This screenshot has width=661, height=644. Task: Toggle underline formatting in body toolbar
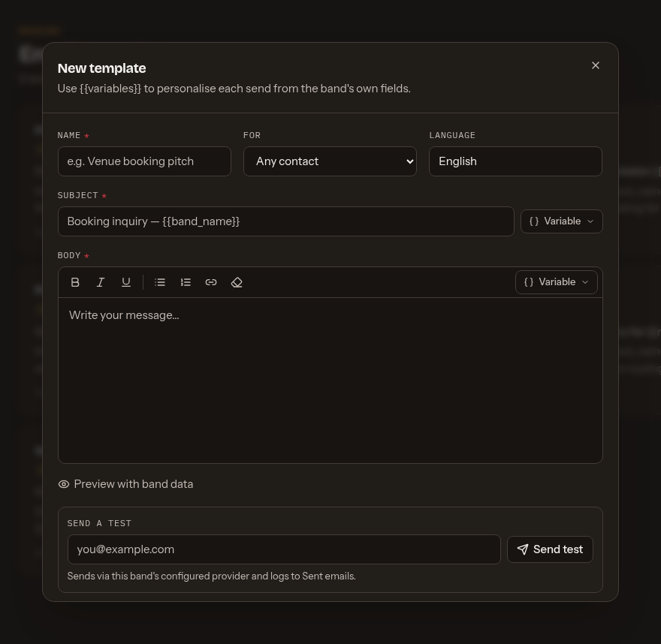(x=126, y=282)
